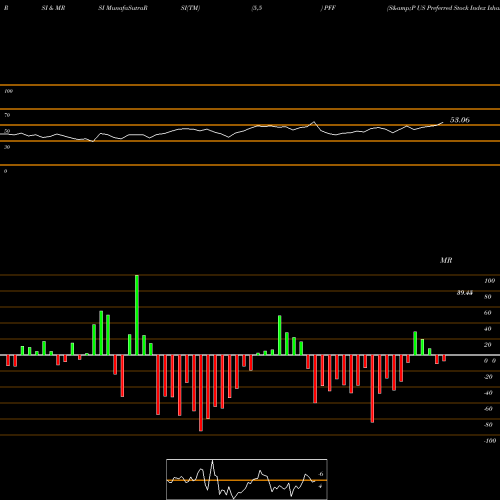Open the mini overview chart at the bottom
Screen dimensions: 500x500
click(247, 479)
